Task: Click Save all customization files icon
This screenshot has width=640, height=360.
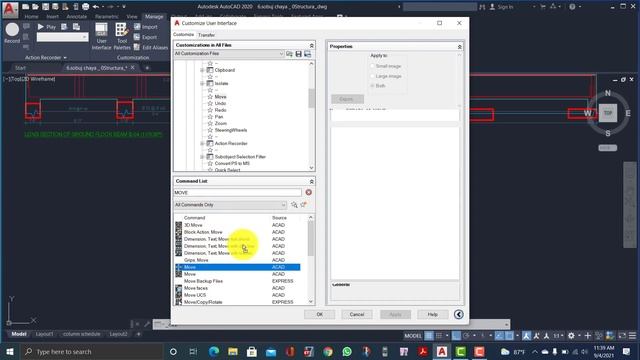Action: 298,54
